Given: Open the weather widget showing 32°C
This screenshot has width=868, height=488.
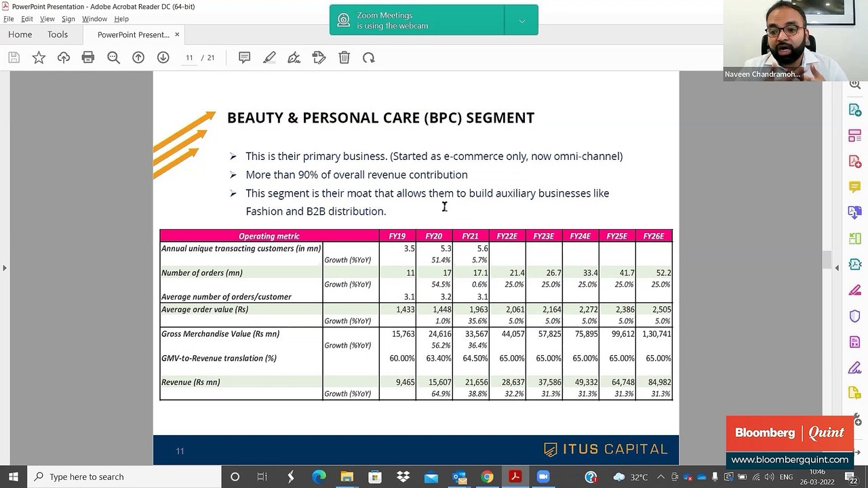Looking at the screenshot, I should (x=631, y=476).
